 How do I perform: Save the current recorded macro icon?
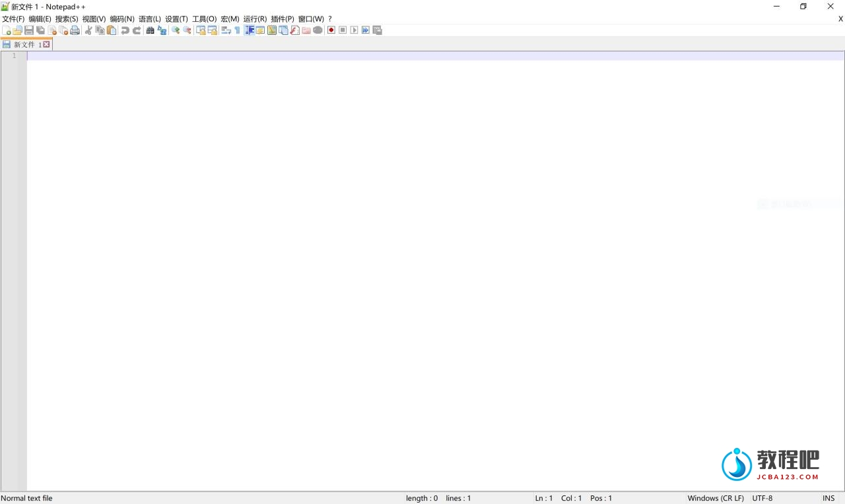[x=377, y=30]
